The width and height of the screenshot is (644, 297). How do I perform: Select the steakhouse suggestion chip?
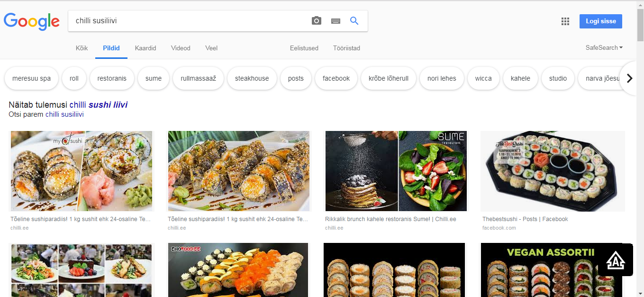(x=252, y=78)
